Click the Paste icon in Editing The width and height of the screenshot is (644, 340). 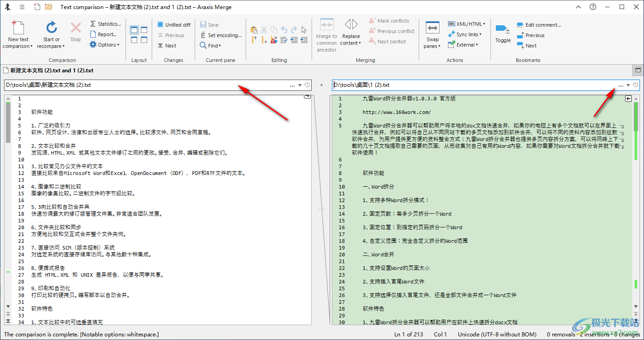[x=254, y=30]
